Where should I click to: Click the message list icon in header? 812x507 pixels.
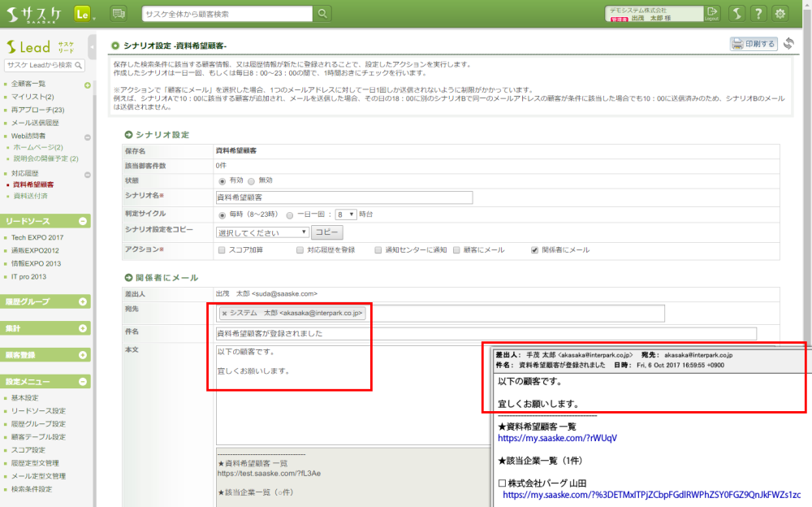119,13
